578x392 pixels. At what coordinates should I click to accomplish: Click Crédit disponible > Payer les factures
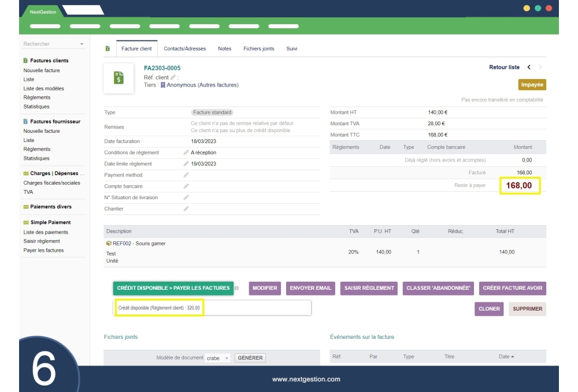tap(173, 288)
